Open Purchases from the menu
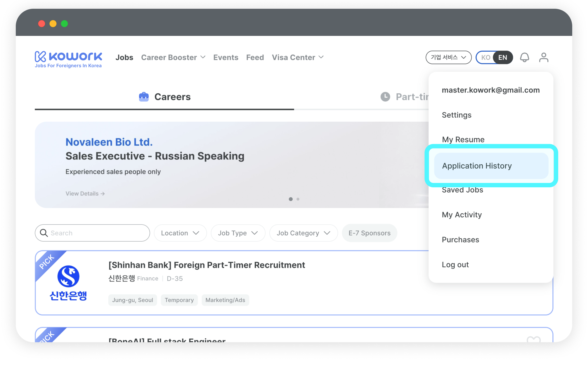588x365 pixels. pyautogui.click(x=460, y=240)
